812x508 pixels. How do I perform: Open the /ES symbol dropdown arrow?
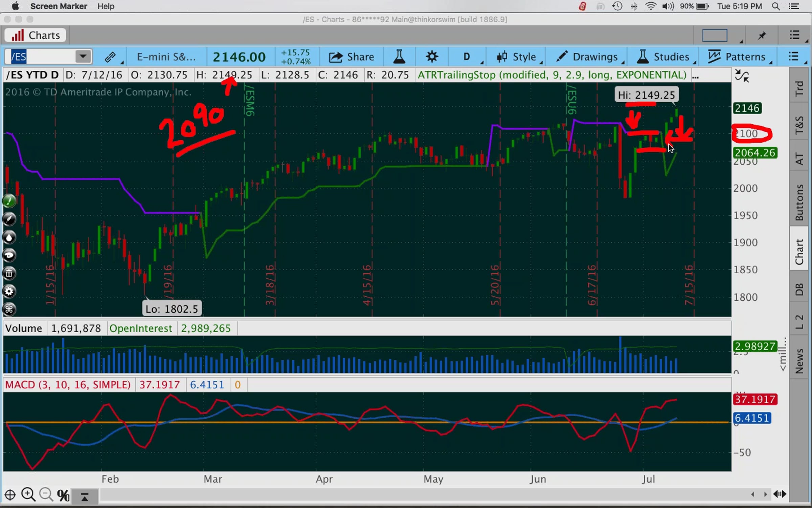pyautogui.click(x=83, y=57)
